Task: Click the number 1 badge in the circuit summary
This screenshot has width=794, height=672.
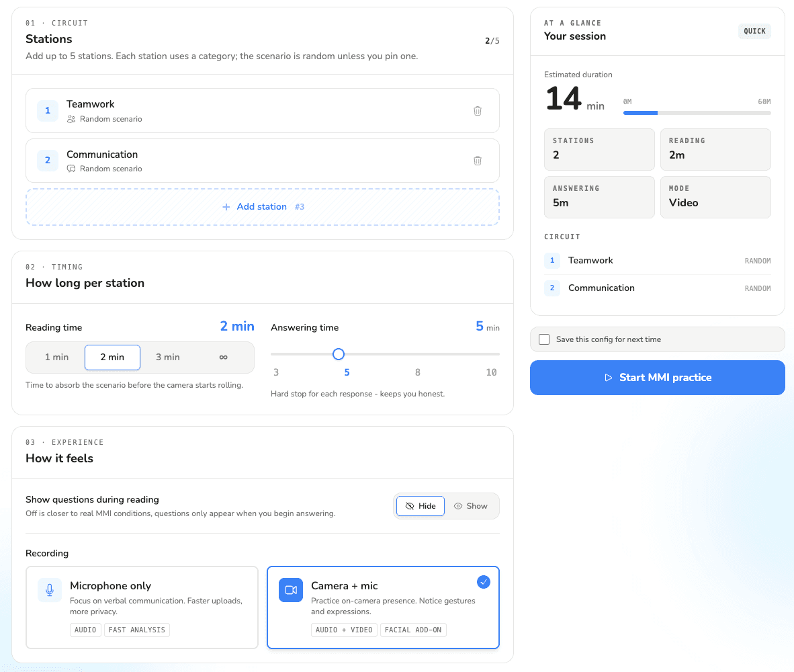Action: pyautogui.click(x=552, y=260)
